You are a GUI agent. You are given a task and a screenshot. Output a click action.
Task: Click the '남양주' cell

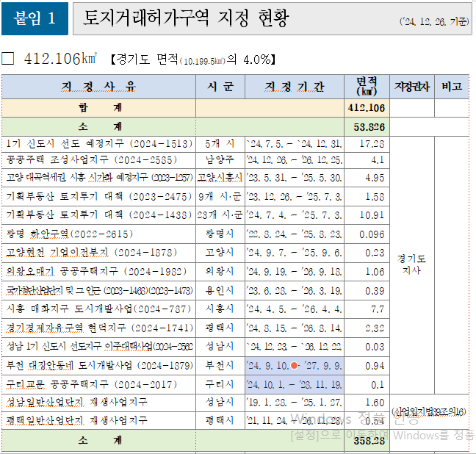(x=220, y=160)
